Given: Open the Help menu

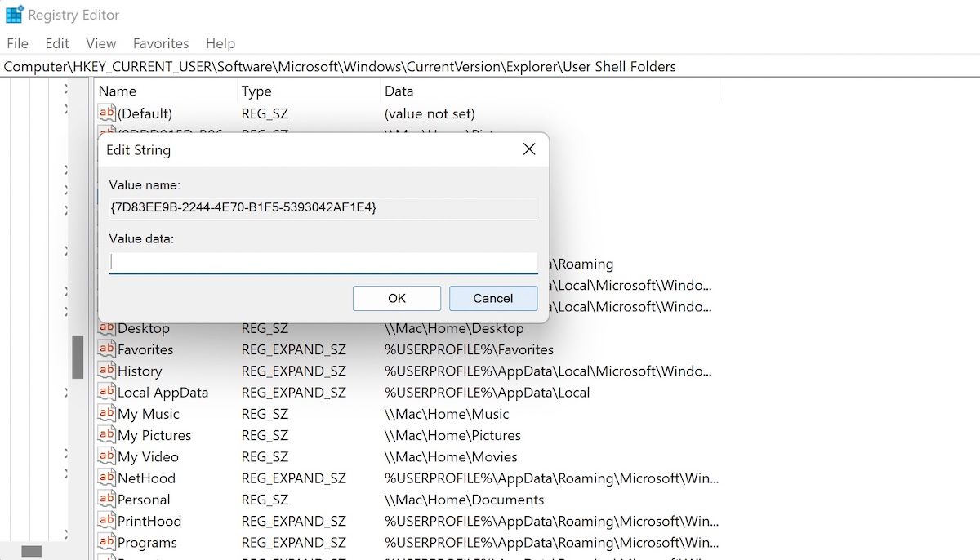Looking at the screenshot, I should [220, 43].
